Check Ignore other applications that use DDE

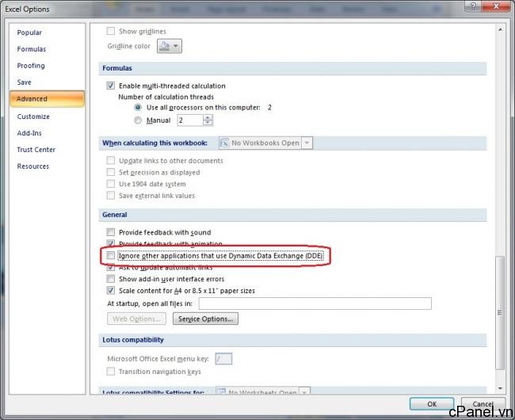point(111,255)
